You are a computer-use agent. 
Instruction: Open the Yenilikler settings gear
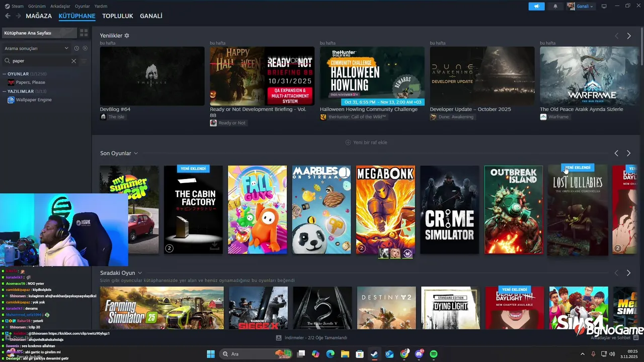coord(127,36)
